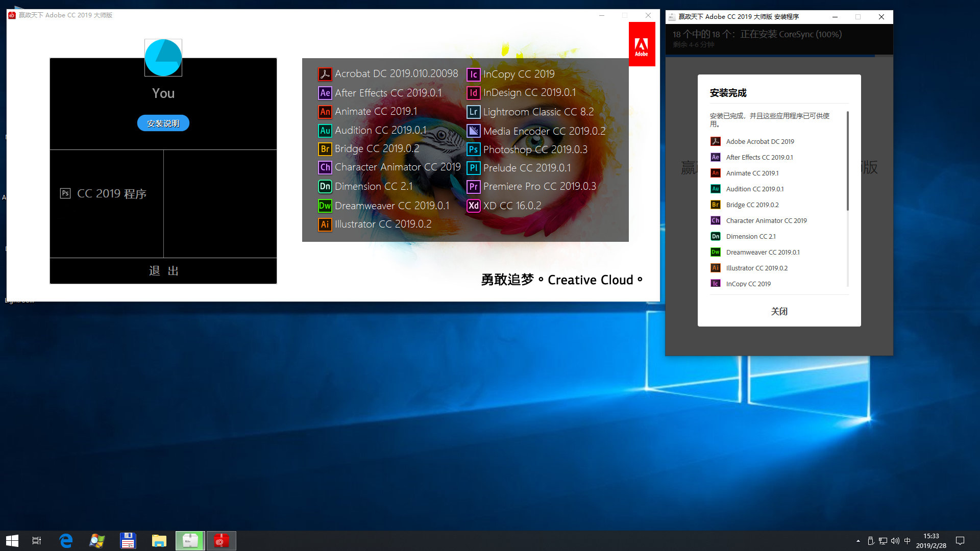Click the Animate An icon
The width and height of the screenshot is (980, 551).
click(325, 112)
